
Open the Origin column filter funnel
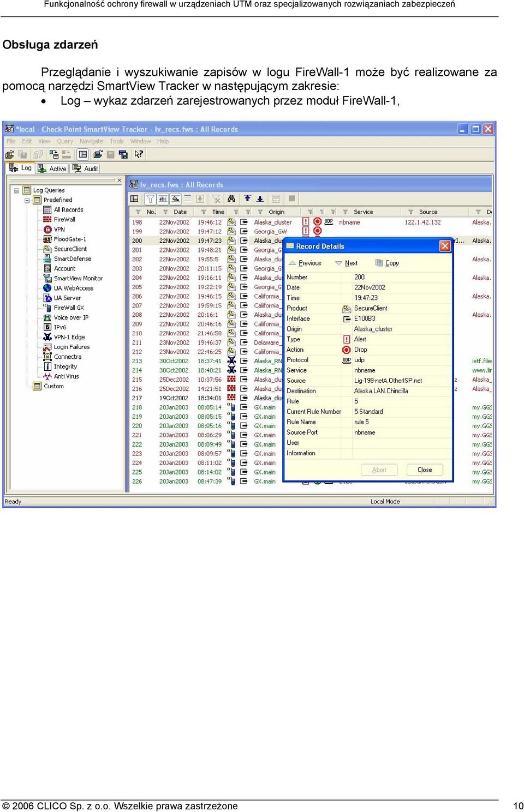[x=260, y=212]
